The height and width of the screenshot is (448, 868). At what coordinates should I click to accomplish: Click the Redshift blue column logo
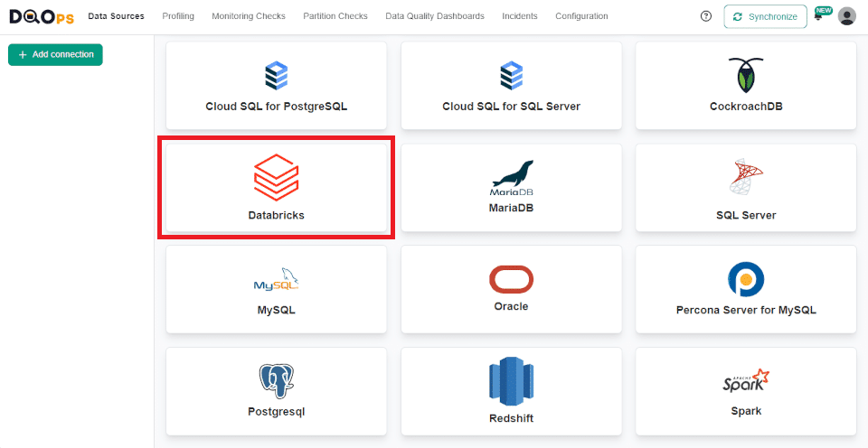(511, 382)
